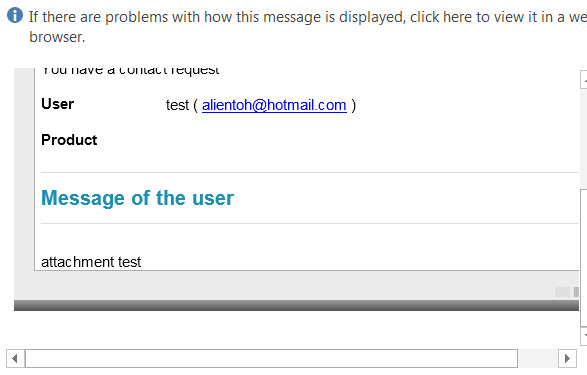
Task: Click the horizontal scrollbar thumb
Action: tap(271, 359)
